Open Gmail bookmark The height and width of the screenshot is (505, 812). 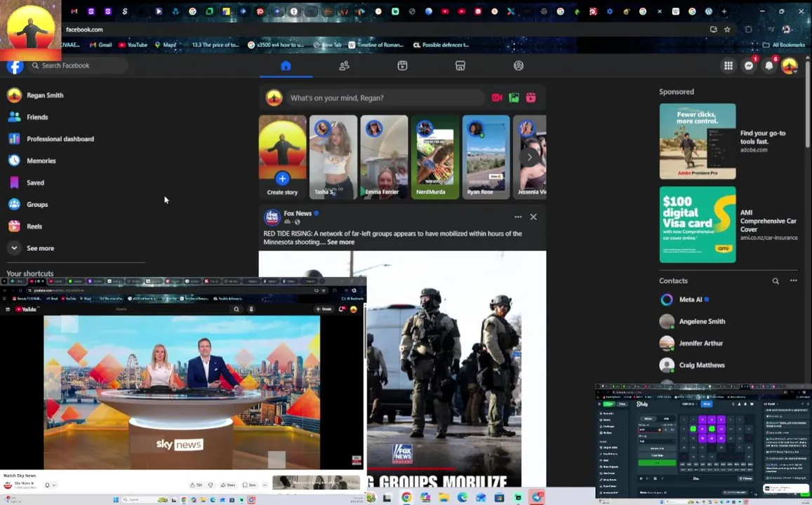[102, 45]
